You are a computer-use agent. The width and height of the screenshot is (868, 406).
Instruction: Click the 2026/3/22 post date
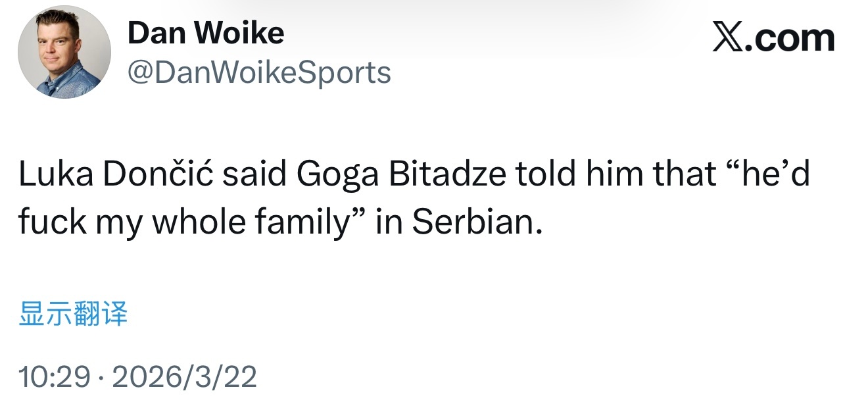pos(185,377)
